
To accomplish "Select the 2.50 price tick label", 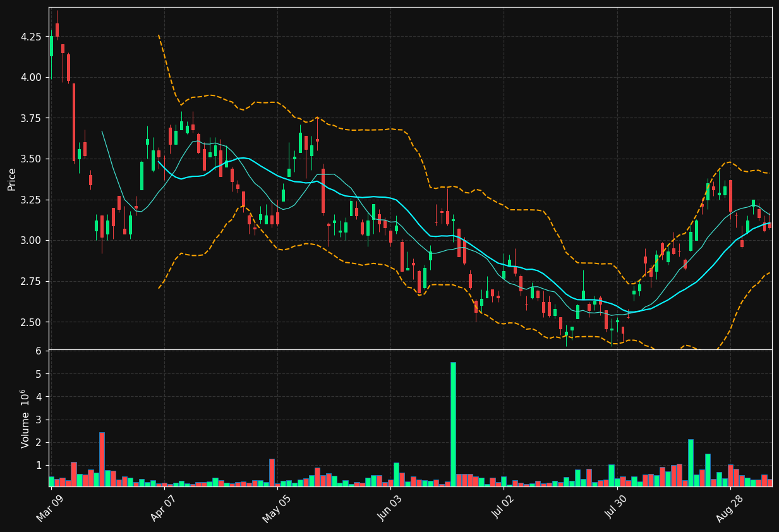I will coord(31,322).
